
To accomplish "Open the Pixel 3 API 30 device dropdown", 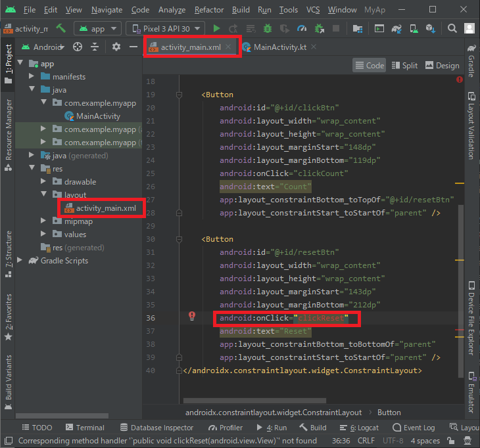I will coord(165,29).
